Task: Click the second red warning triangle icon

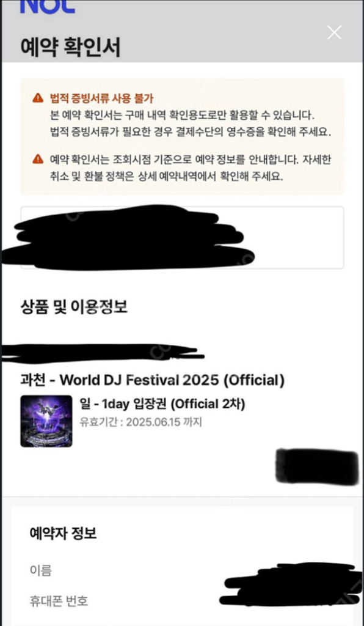Action: point(38,160)
